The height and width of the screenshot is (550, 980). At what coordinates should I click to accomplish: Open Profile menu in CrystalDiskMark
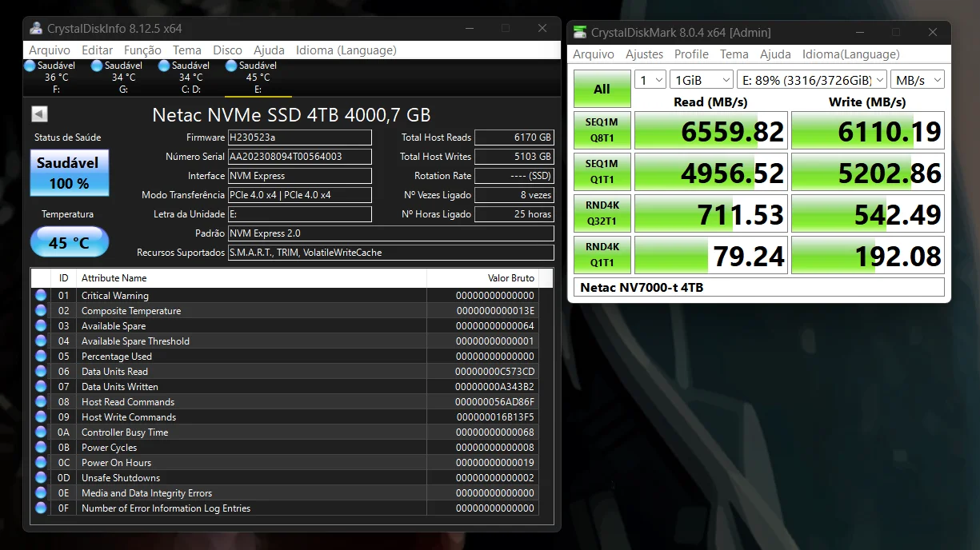[x=691, y=54]
